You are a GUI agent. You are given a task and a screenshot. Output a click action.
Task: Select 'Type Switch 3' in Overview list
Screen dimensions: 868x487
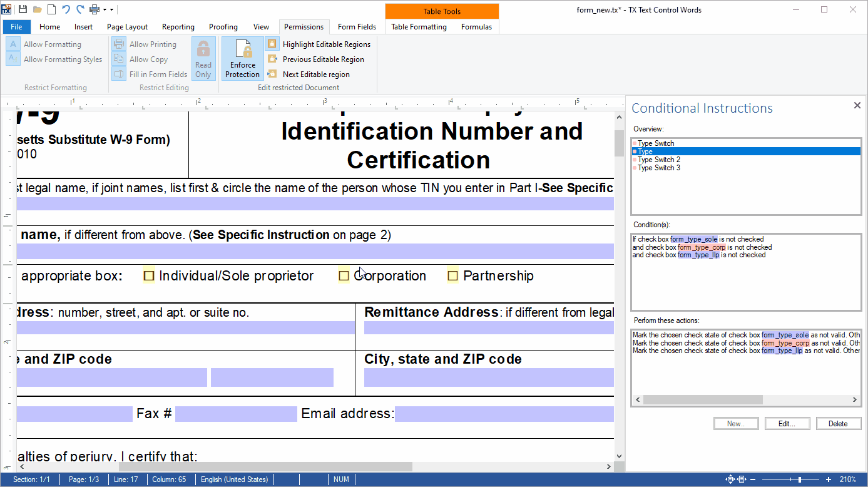pyautogui.click(x=746, y=168)
